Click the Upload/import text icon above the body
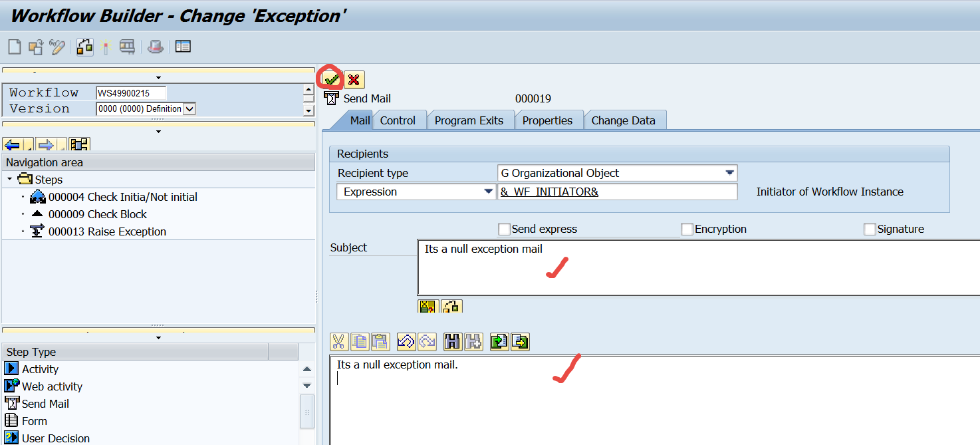The width and height of the screenshot is (980, 445). coord(498,341)
